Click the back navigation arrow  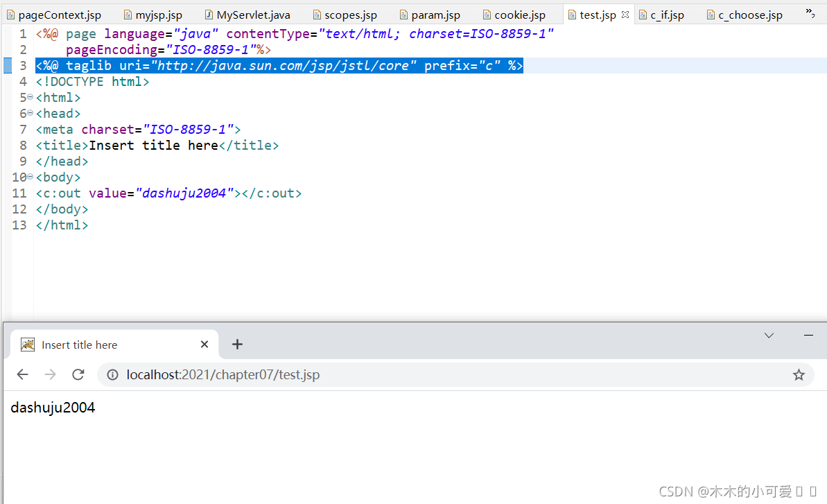(x=22, y=374)
